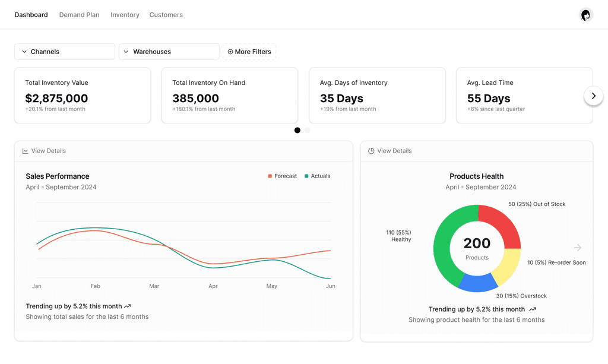Click the next-cards carousel arrow button
Viewport: 608px width, 364px height.
tap(593, 96)
